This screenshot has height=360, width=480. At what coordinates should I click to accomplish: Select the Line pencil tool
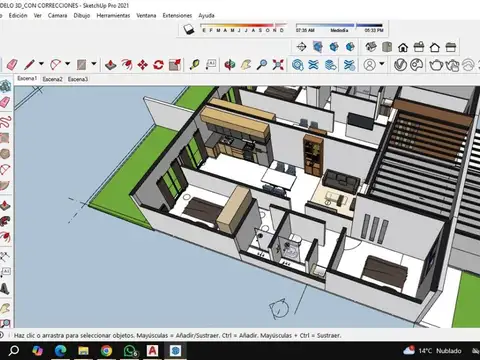29,65
